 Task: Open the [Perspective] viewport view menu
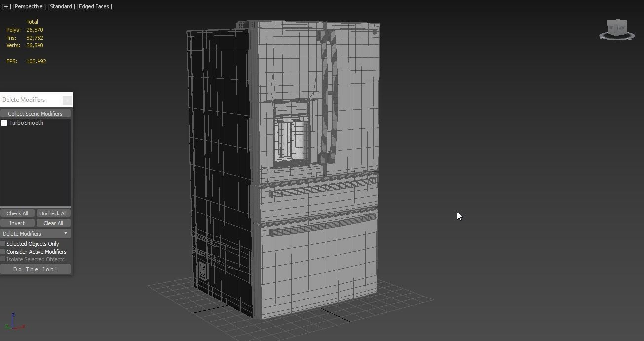pyautogui.click(x=29, y=6)
